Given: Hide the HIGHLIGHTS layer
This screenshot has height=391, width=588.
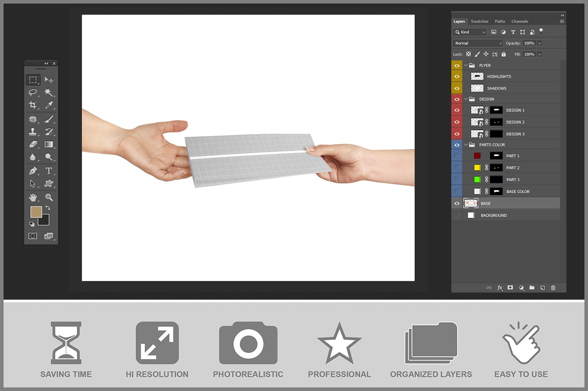Looking at the screenshot, I should click(x=457, y=76).
